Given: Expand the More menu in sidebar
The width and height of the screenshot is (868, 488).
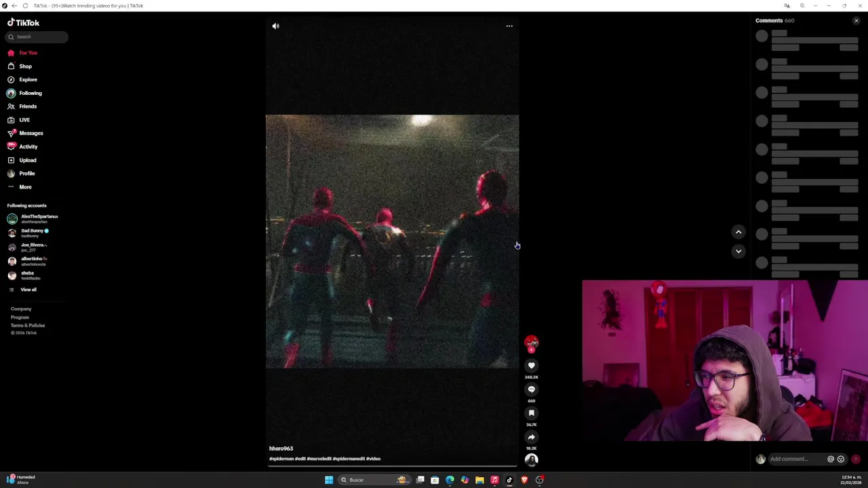Looking at the screenshot, I should [20, 187].
